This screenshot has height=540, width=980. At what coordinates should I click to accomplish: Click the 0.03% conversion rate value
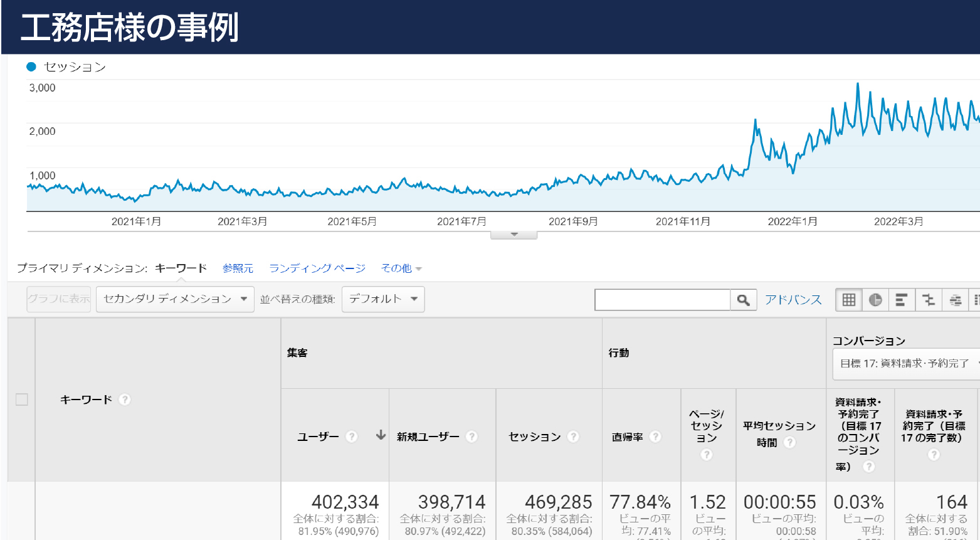[x=859, y=502]
